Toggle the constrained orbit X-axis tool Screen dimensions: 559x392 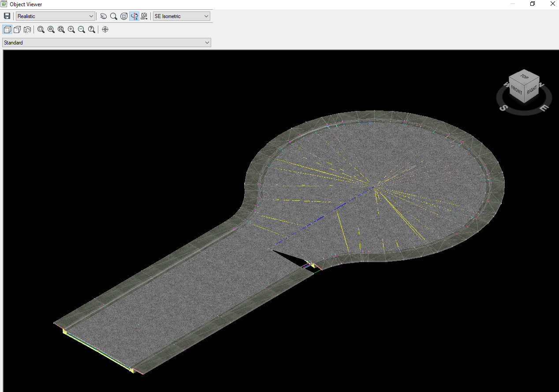[x=134, y=16]
